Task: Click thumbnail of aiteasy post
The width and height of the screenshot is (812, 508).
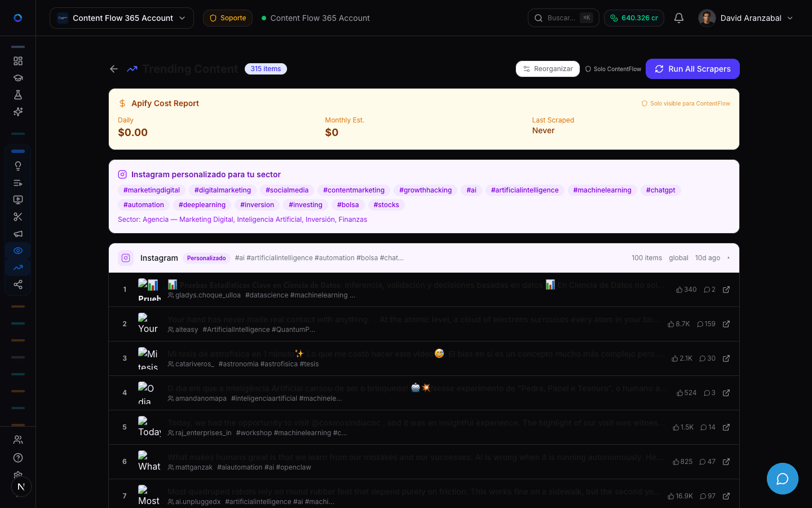Action: click(149, 324)
